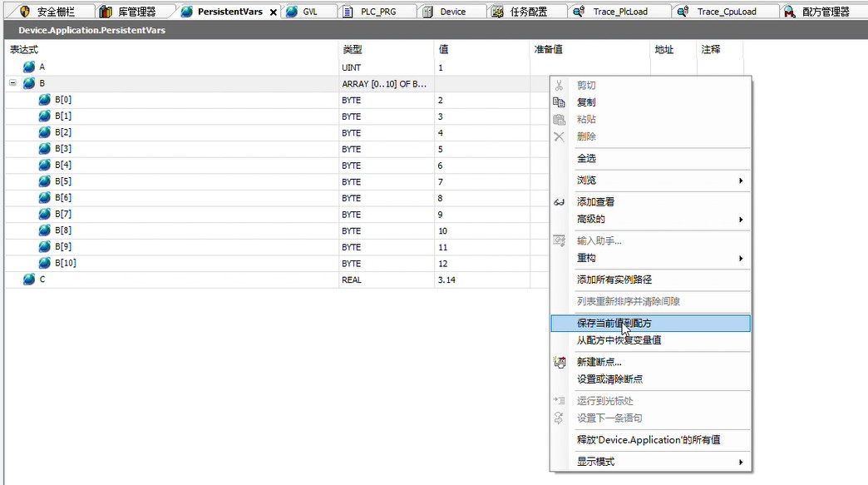Click the books icon on 库管理器 tab
This screenshot has height=485, width=868.
pos(106,11)
